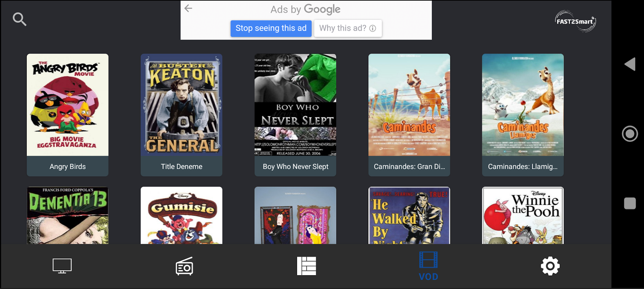This screenshot has height=289, width=644.
Task: Open the Winnie the Pooh poster
Action: click(523, 215)
